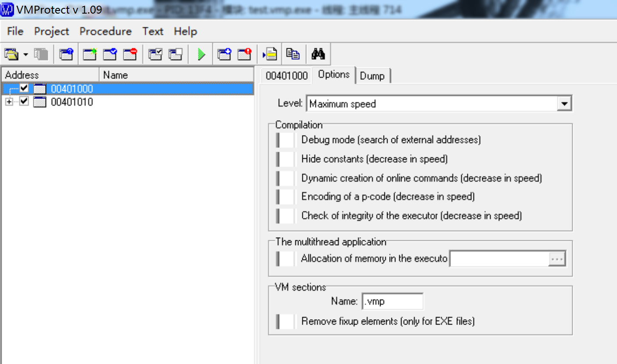Toggle the checkbox for procedure 00401010

(x=24, y=102)
